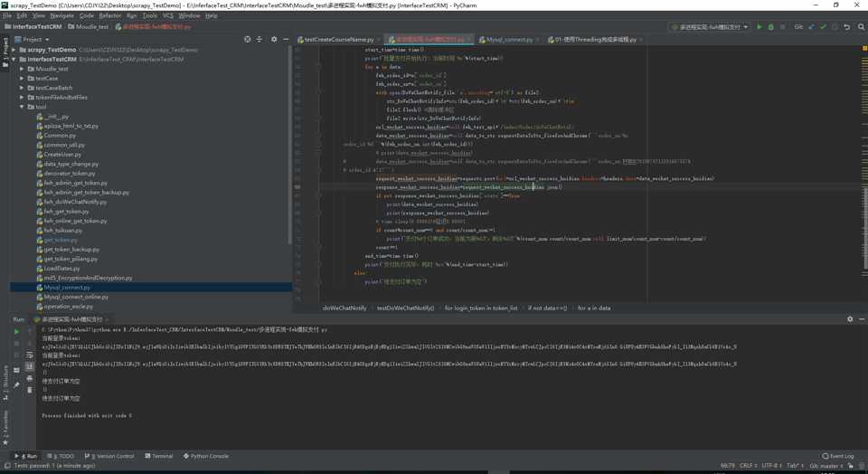This screenshot has height=474, width=868.
Task: Open the Tools menu
Action: tap(150, 15)
